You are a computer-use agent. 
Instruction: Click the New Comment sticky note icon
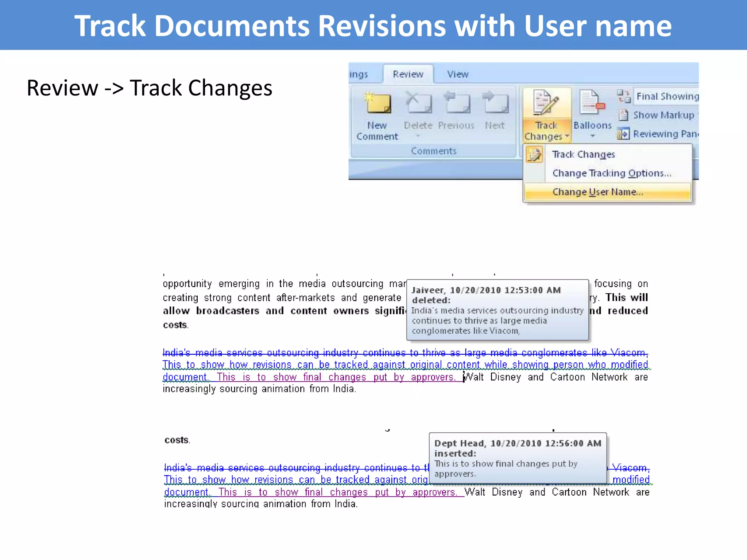[x=378, y=103]
